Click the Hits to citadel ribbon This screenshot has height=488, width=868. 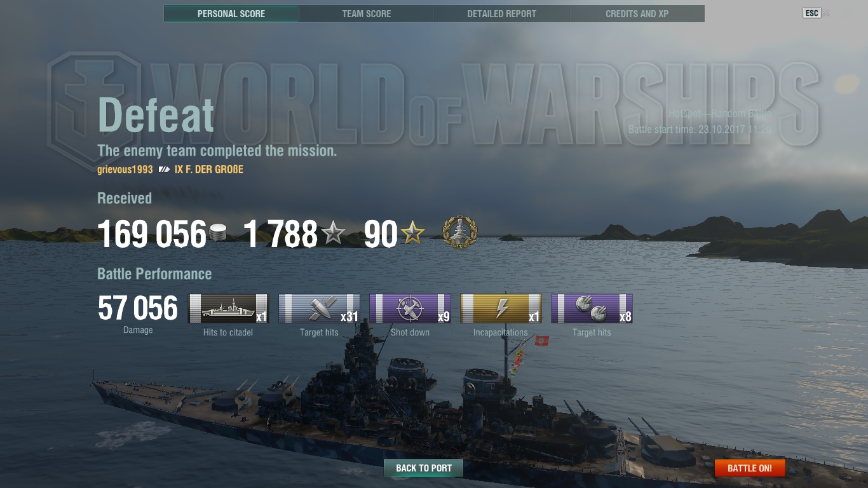coord(229,309)
